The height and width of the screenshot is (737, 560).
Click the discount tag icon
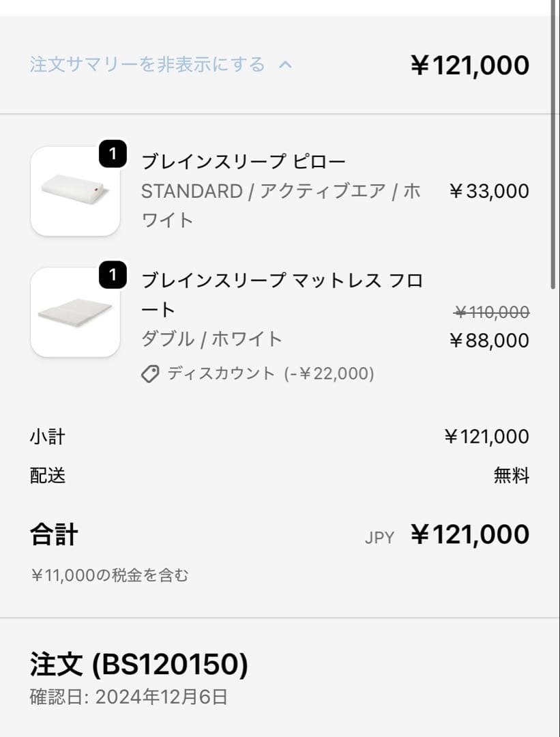(150, 374)
